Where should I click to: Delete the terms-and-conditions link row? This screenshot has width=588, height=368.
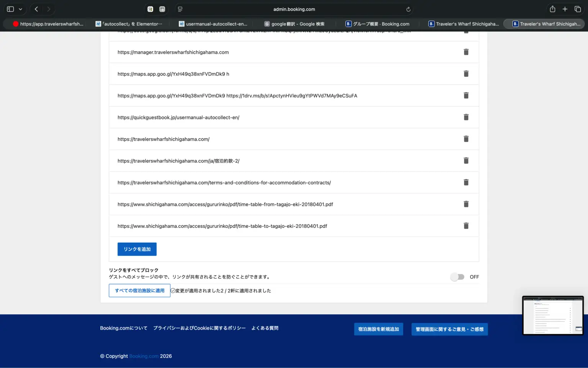pyautogui.click(x=466, y=182)
